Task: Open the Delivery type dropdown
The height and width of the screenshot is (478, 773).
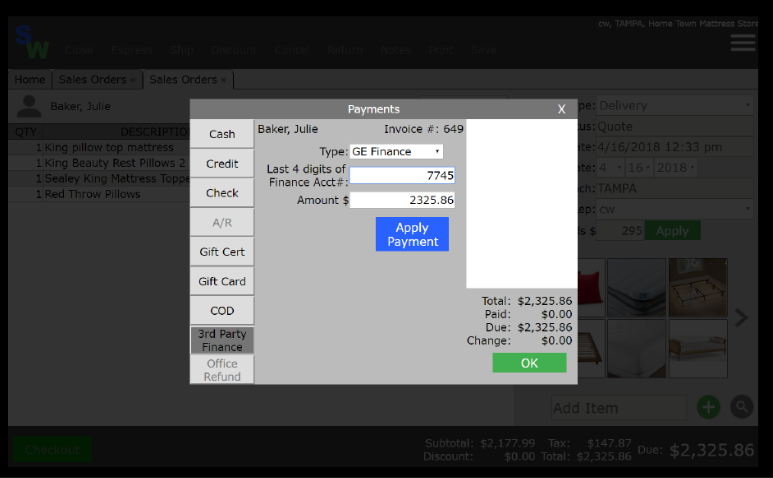Action: coord(675,105)
